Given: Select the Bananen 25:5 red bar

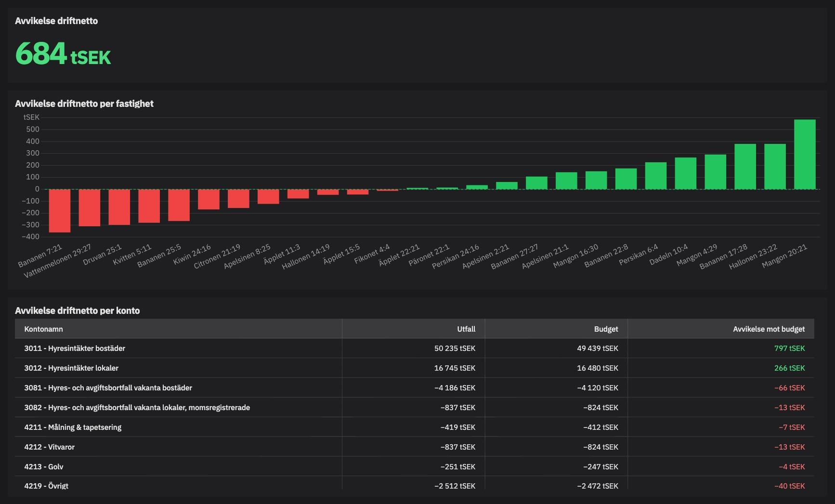Looking at the screenshot, I should point(179,205).
